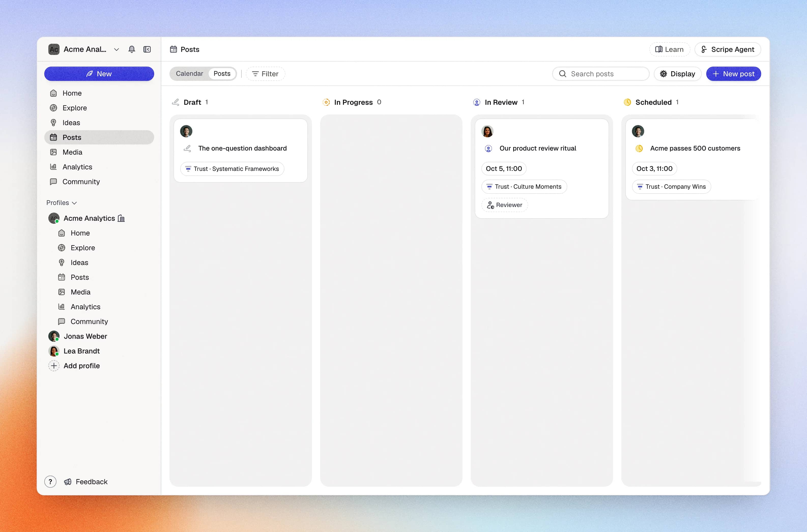The width and height of the screenshot is (807, 532).
Task: Open the Filter options
Action: click(265, 74)
